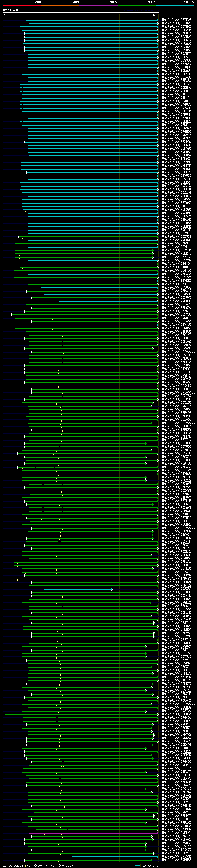This screenshot has height=868, width=197.
Task: Click the UniRef100_B4FDB1 label
Action: (176, 331)
